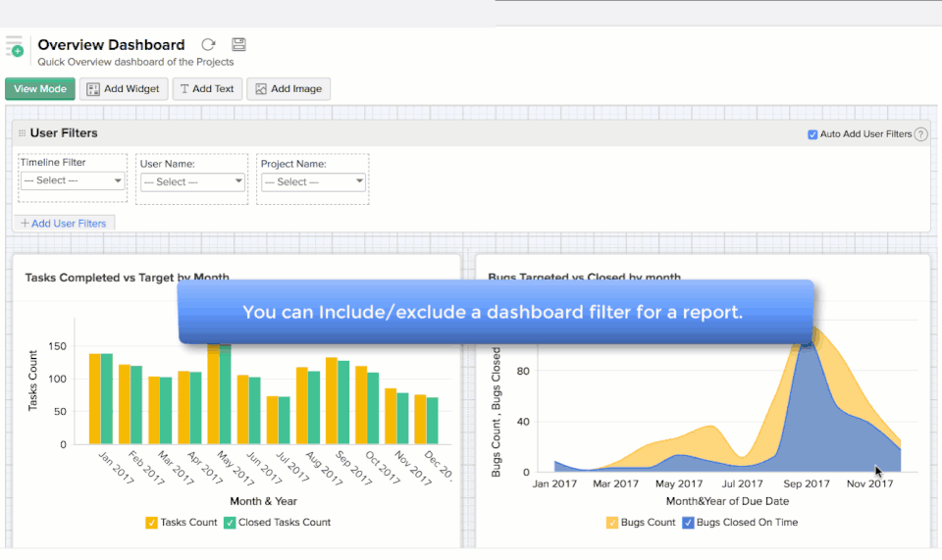Open the Project Name dropdown

click(313, 181)
